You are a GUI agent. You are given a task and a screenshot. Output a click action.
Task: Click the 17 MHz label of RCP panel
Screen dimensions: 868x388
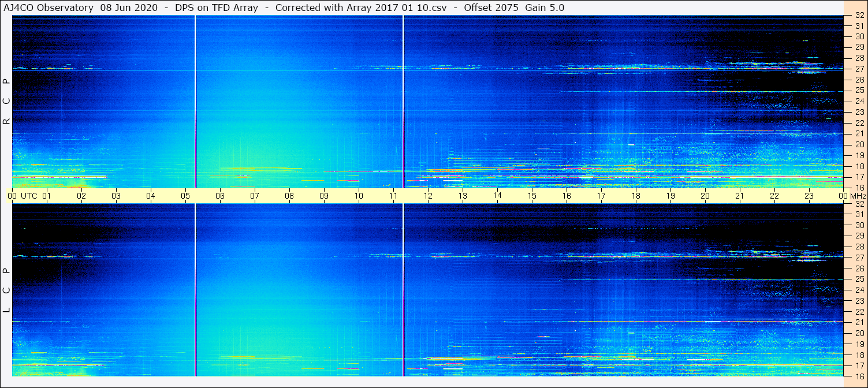click(859, 177)
